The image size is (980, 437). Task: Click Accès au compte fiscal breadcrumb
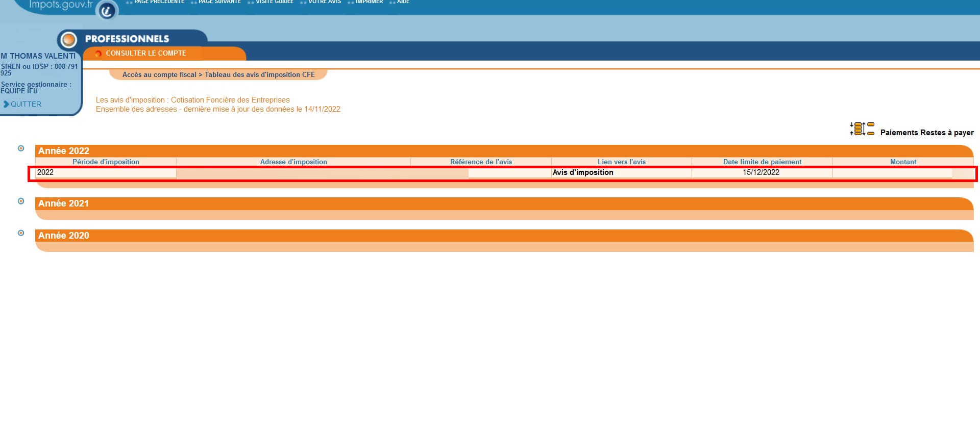[159, 74]
